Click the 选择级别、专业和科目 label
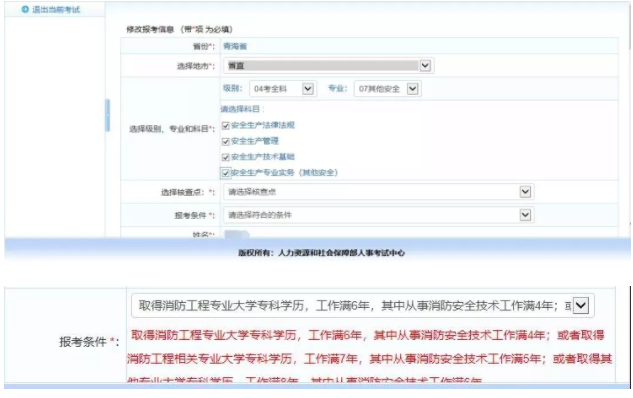633x398 pixels. tap(172, 129)
